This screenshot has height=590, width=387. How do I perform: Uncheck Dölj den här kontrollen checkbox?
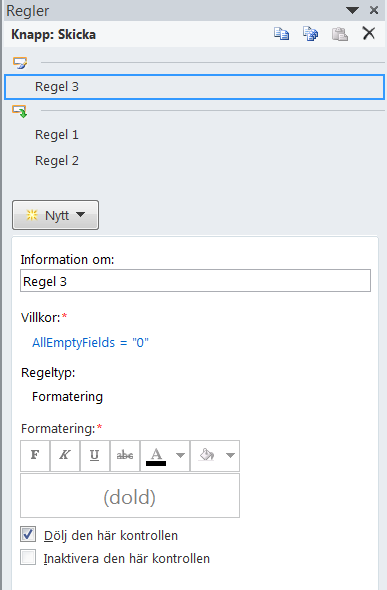coord(28,534)
